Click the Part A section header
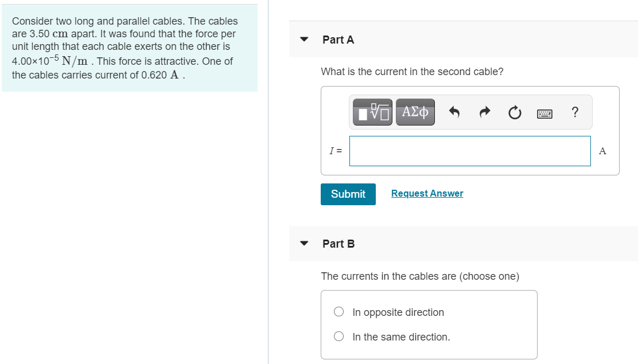The height and width of the screenshot is (364, 638). pyautogui.click(x=339, y=40)
